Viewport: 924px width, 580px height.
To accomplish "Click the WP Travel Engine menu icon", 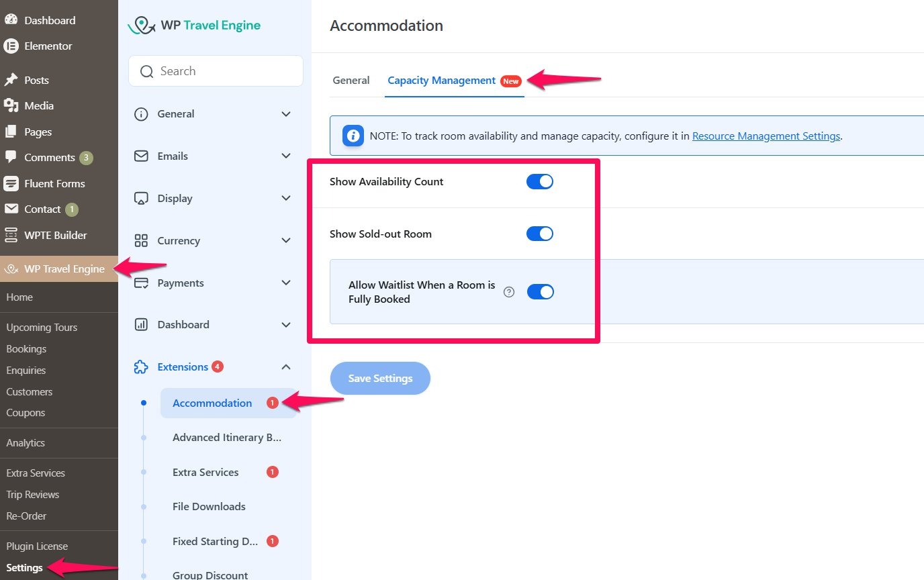I will coord(11,269).
